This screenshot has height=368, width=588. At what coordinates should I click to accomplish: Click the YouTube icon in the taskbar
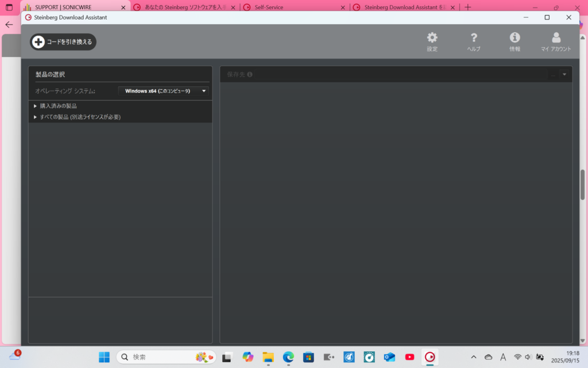tap(409, 357)
